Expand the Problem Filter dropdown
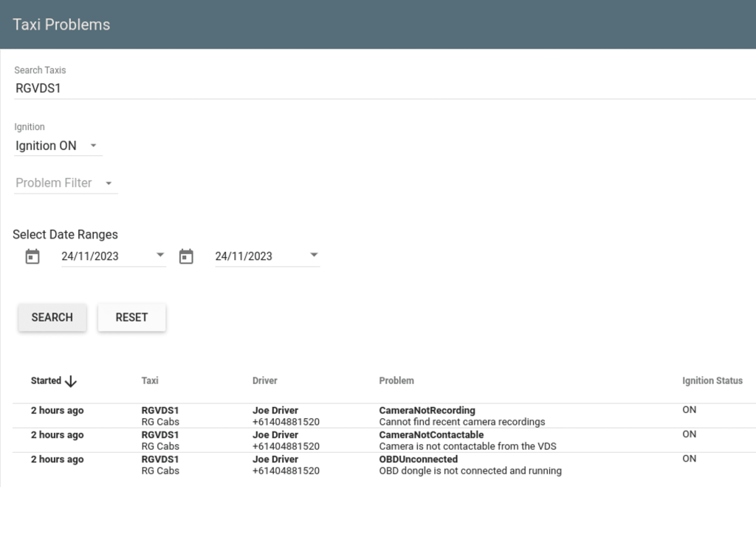 [x=66, y=183]
